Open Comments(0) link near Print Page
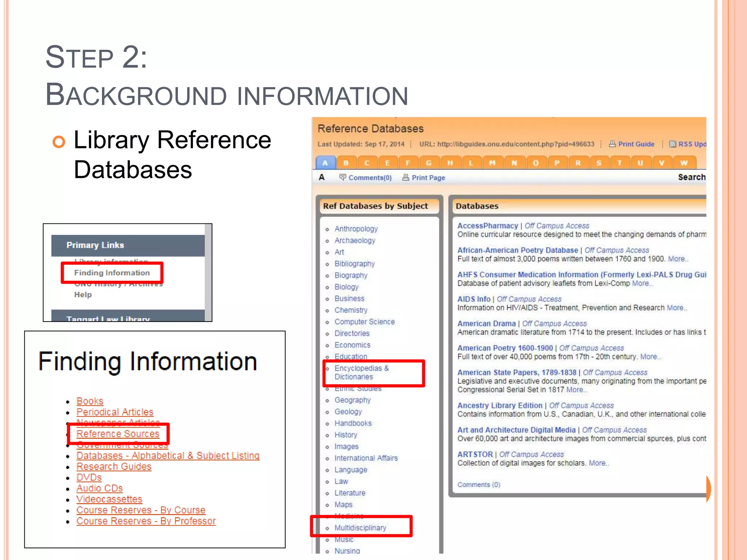This screenshot has width=747, height=560. click(x=370, y=178)
